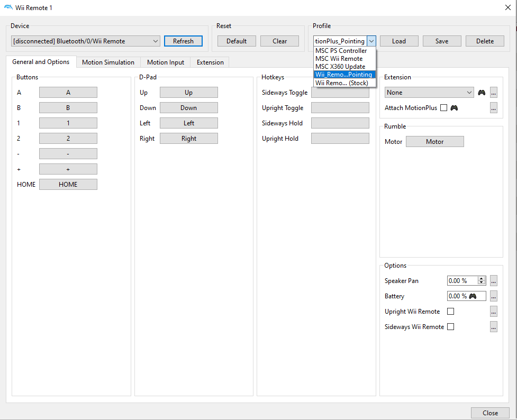
Task: Select MSC PS Controller profile
Action: [x=344, y=51]
